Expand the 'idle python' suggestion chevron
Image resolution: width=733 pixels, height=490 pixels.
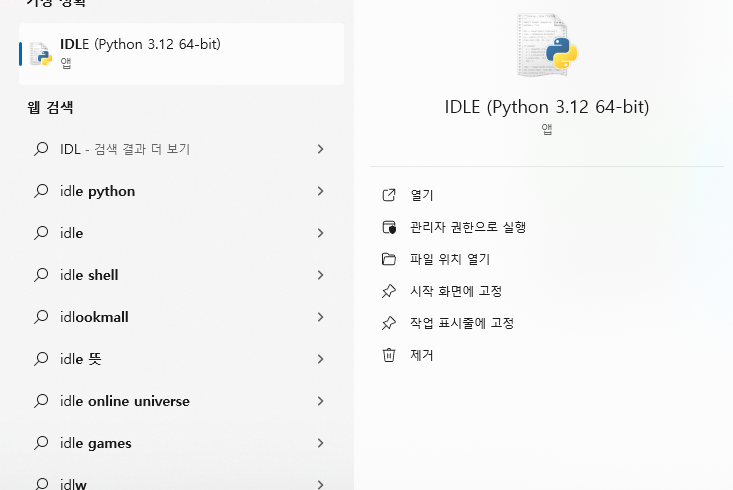[320, 191]
